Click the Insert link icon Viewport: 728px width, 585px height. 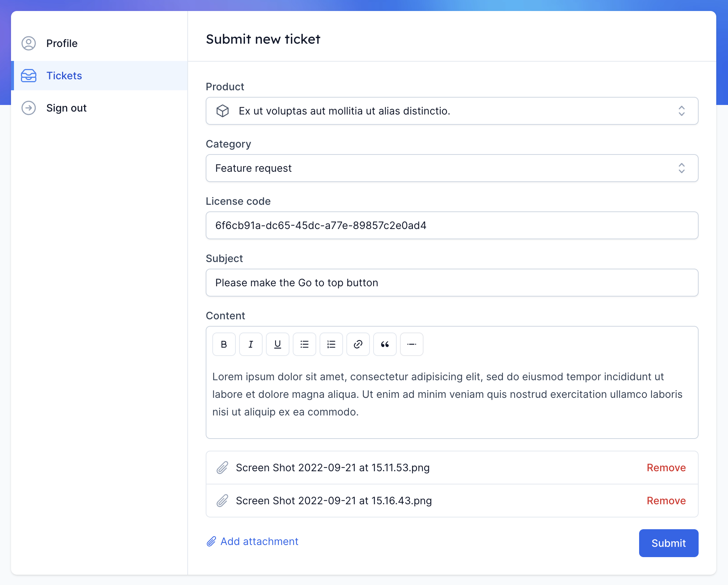(x=358, y=344)
